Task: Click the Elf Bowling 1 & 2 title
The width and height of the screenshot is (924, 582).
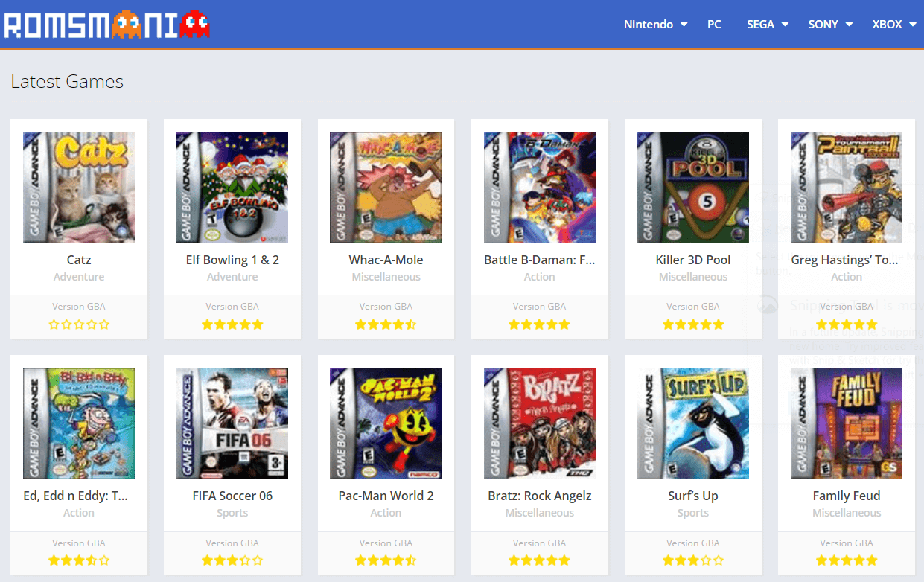Action: pos(232,260)
